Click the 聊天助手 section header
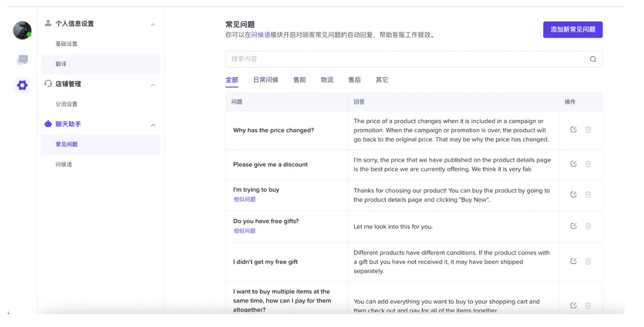644x327 pixels. click(x=68, y=124)
